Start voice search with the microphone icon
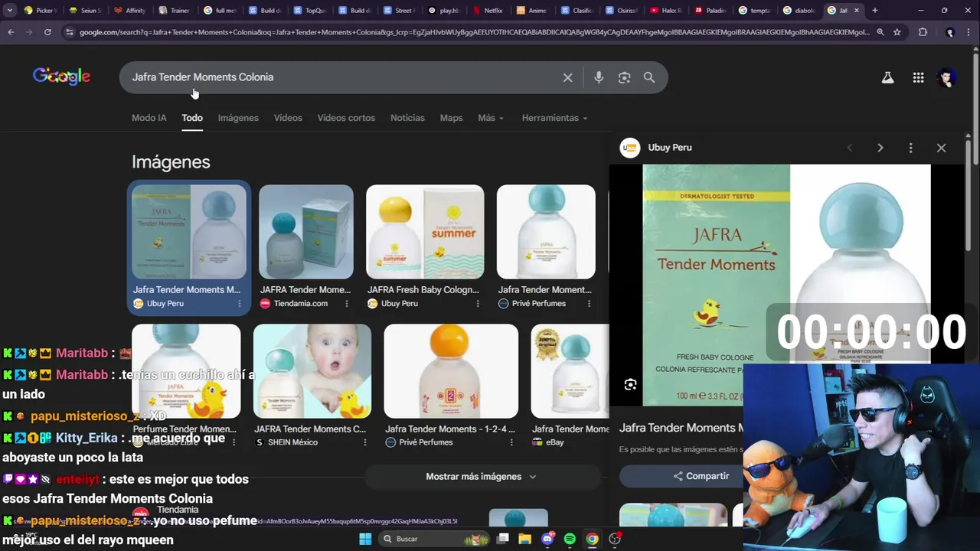This screenshot has width=980, height=551. pyautogui.click(x=599, y=77)
